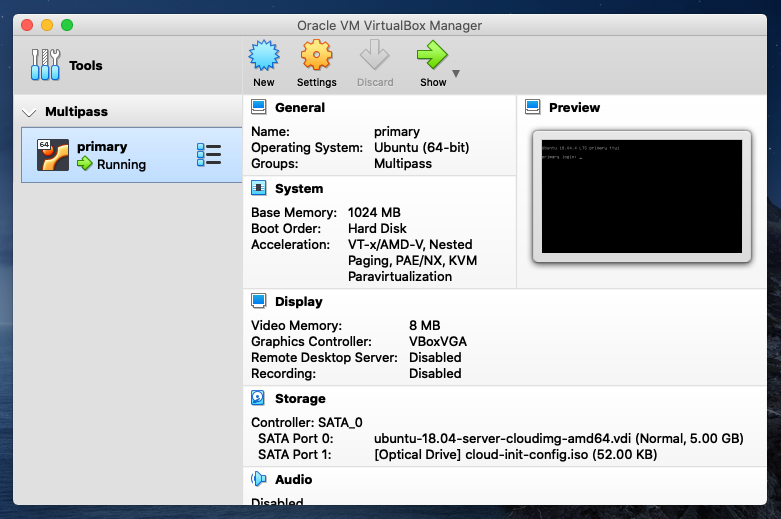Open the Settings gear icon
Screen dimensions: 781x519
(316, 56)
